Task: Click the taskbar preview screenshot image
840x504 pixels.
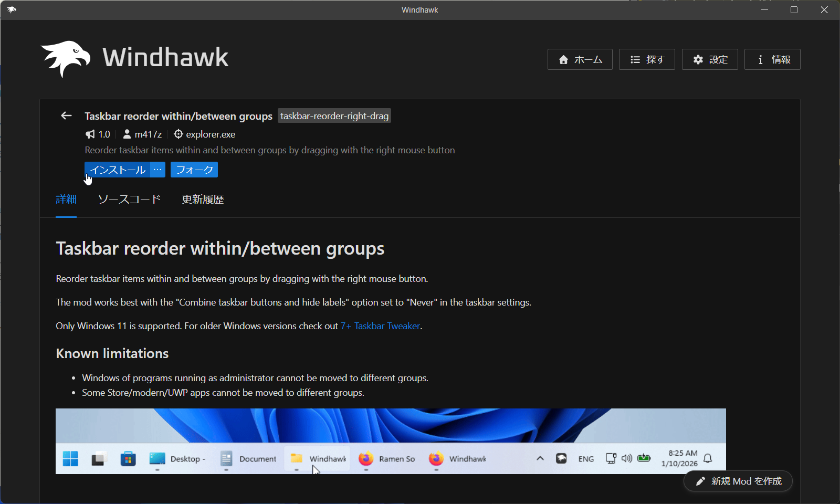Action: coord(391,441)
